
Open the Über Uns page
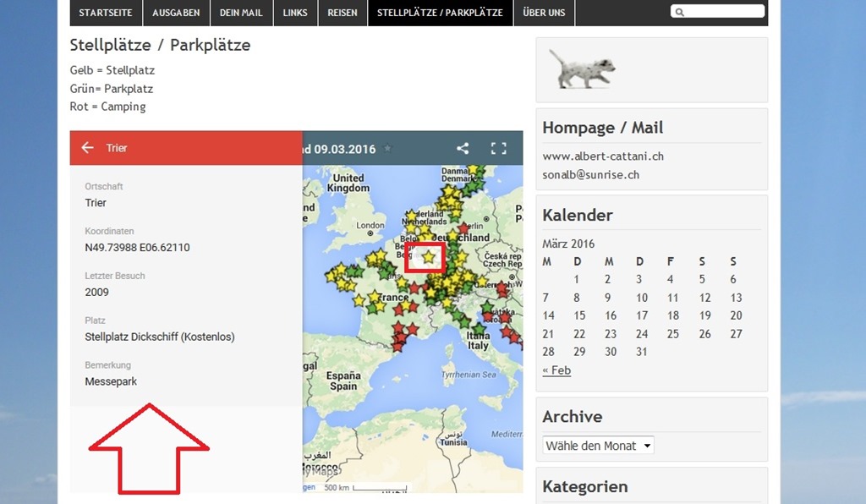(x=544, y=13)
